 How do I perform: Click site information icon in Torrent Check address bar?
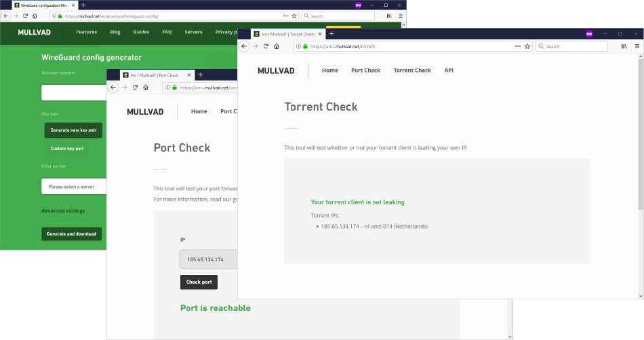pyautogui.click(x=298, y=46)
